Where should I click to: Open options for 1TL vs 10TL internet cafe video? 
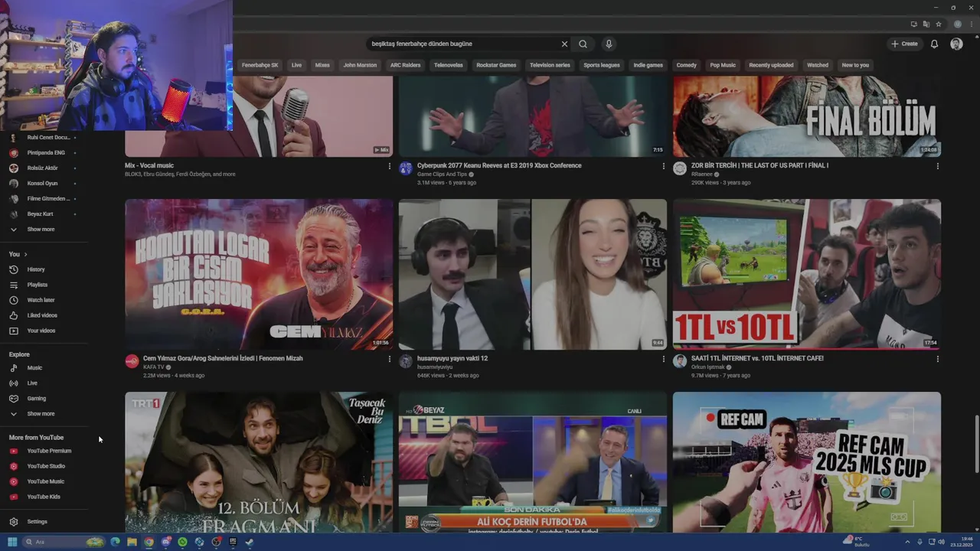point(937,359)
